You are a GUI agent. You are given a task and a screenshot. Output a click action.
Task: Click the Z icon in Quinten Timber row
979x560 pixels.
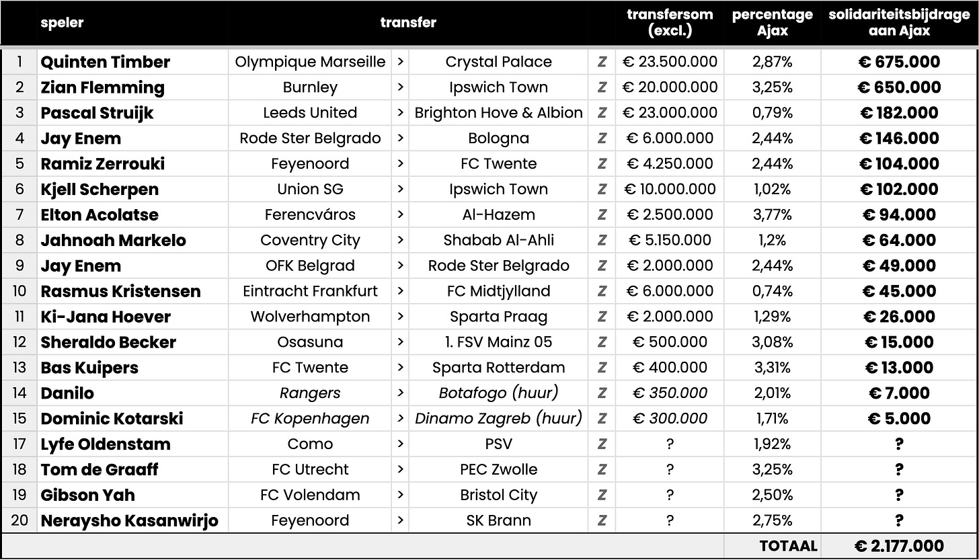click(x=602, y=62)
